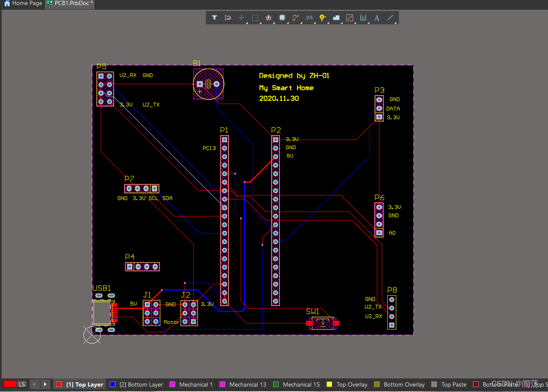Viewport: 548px width, 392px height.
Task: Choose the dashed rectangle selection tool
Action: [x=255, y=18]
